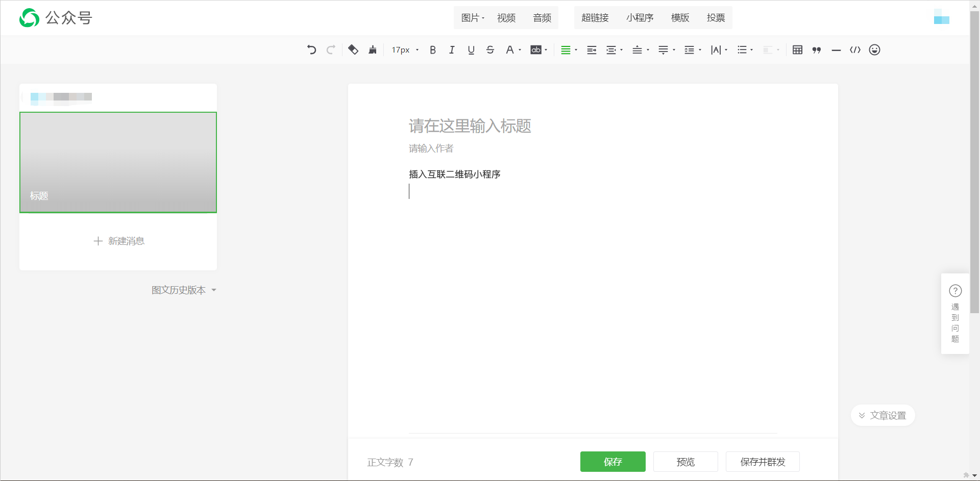Toggle bold formatting
Screen dimensions: 980x481
pyautogui.click(x=433, y=50)
